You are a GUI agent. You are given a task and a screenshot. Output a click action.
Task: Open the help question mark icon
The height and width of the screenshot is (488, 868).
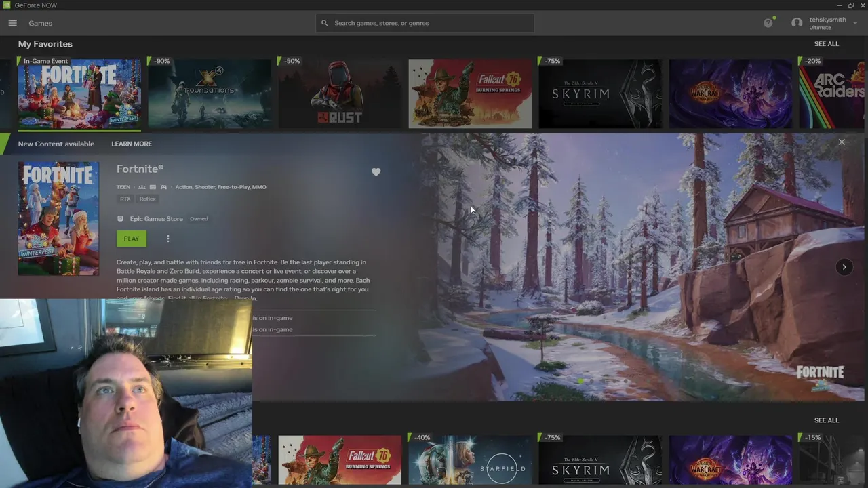click(x=768, y=23)
